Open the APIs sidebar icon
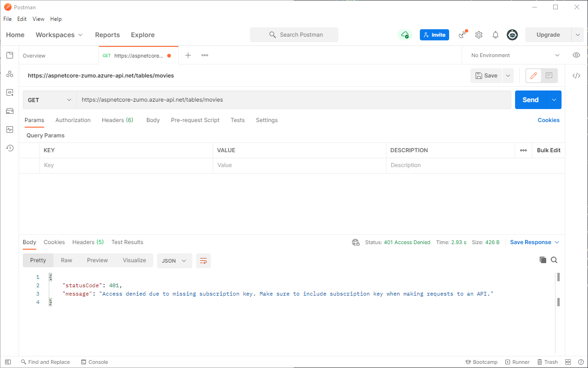This screenshot has height=368, width=588. pyautogui.click(x=10, y=74)
